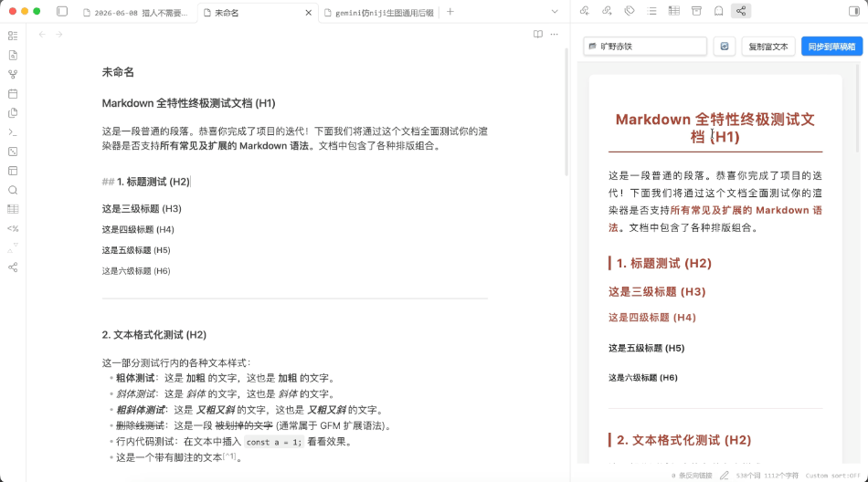Toggle the right sidebar panel

tap(853, 12)
